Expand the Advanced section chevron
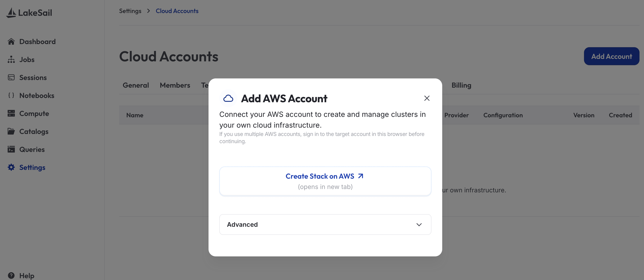 (419, 224)
